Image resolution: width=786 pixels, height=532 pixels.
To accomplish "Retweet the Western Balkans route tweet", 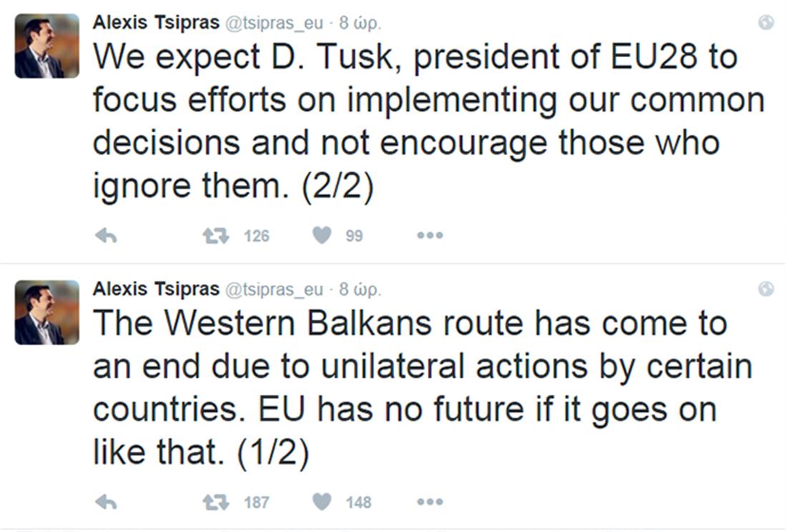I will click(x=215, y=502).
